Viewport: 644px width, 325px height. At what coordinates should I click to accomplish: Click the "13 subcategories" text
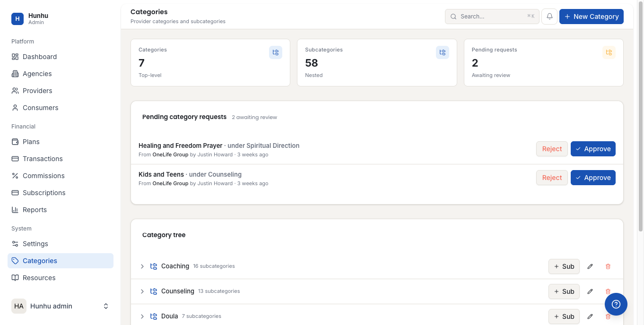[219, 291]
